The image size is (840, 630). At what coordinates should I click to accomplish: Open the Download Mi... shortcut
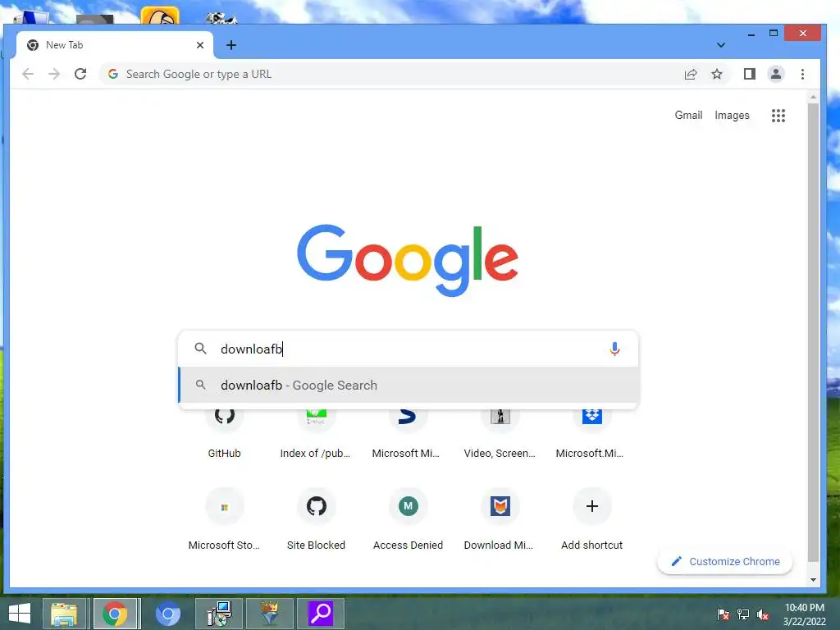coord(500,519)
